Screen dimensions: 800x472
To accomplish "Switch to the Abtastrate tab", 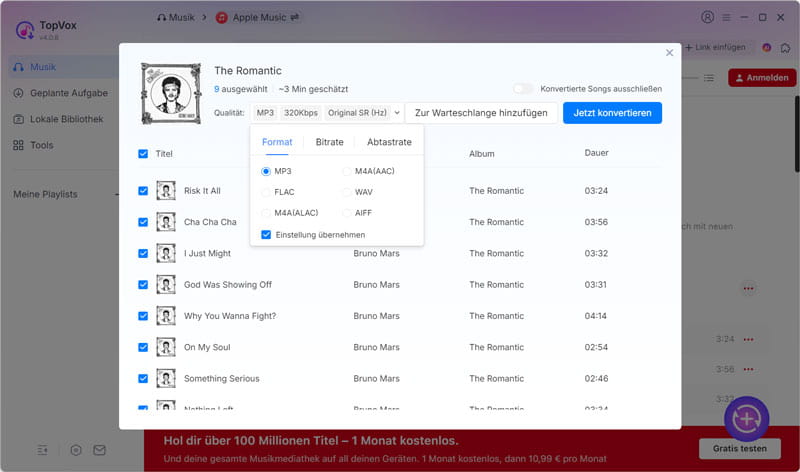I will point(389,142).
